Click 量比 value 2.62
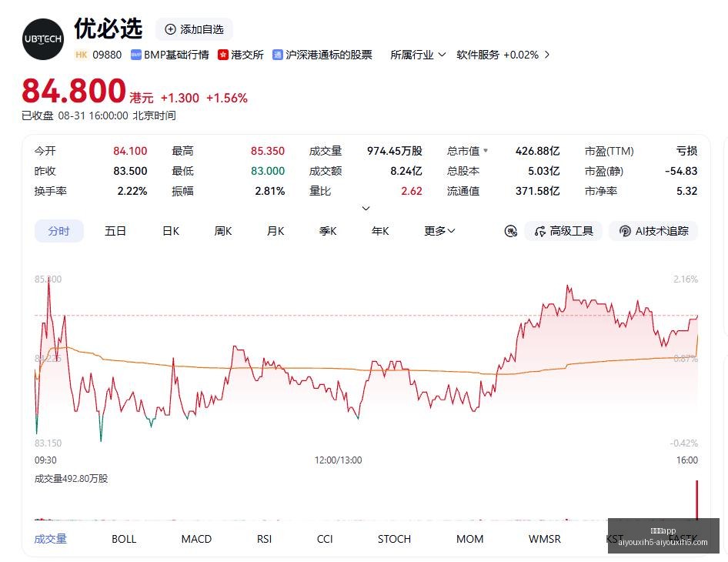Screen dimensions: 728x562 click(412, 191)
